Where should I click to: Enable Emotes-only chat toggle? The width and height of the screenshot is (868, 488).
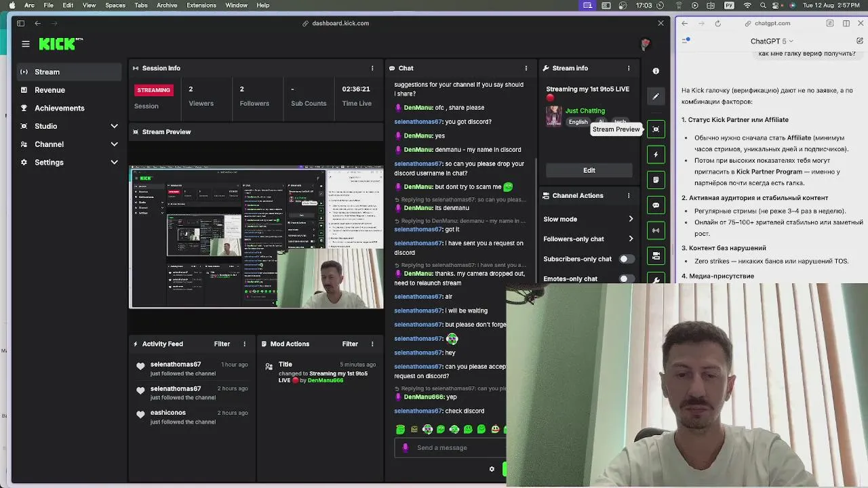[627, 279]
